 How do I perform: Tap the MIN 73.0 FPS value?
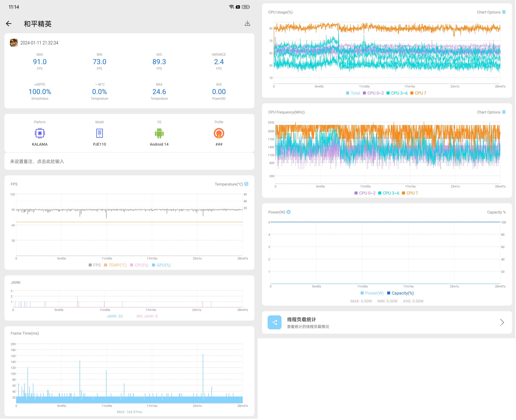pyautogui.click(x=99, y=62)
